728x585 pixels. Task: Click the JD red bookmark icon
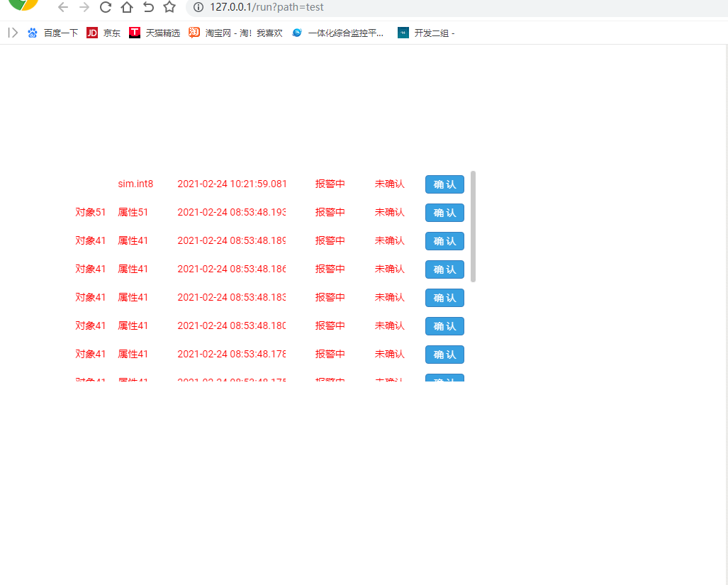tap(92, 33)
